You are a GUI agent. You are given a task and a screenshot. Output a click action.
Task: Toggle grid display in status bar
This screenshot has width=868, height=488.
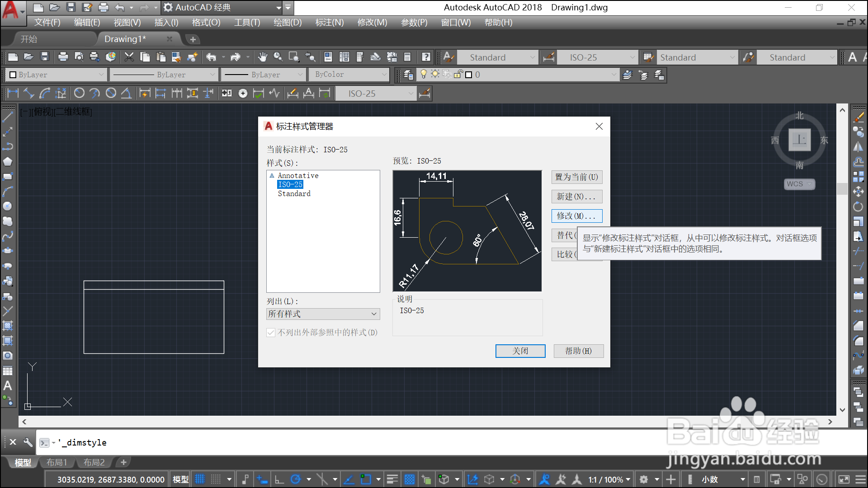[200, 479]
